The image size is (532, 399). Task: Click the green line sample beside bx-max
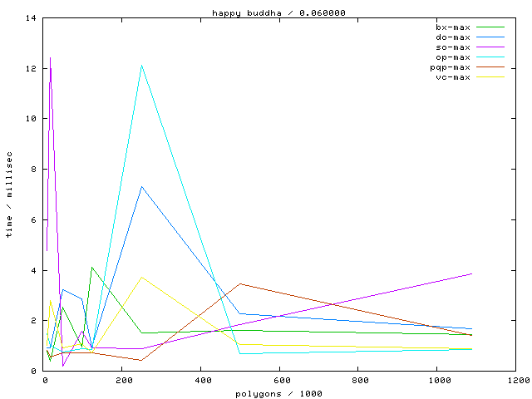tap(490, 27)
